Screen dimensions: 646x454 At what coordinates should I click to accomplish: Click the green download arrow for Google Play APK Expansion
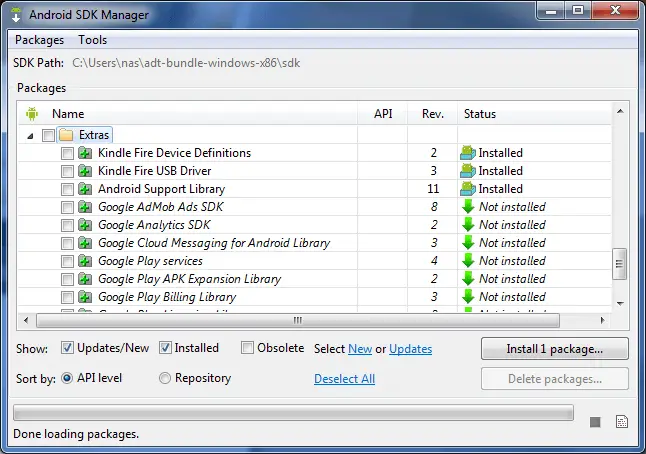(468, 279)
